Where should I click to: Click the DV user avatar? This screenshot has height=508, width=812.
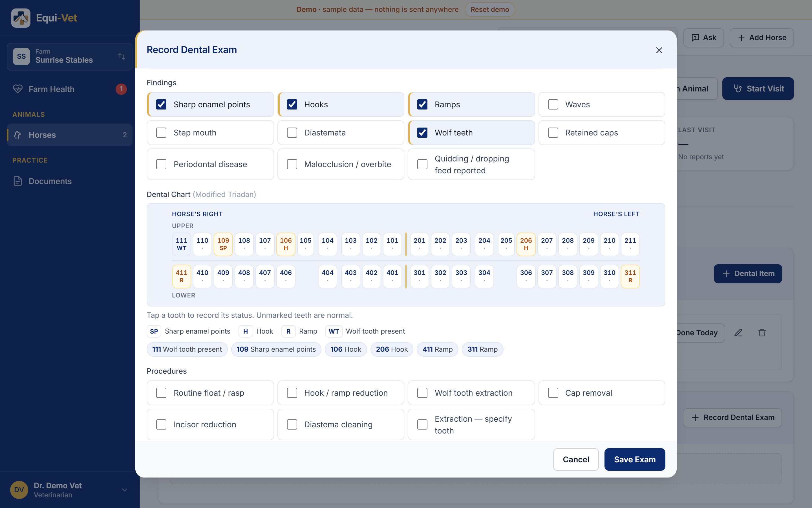coord(19,490)
